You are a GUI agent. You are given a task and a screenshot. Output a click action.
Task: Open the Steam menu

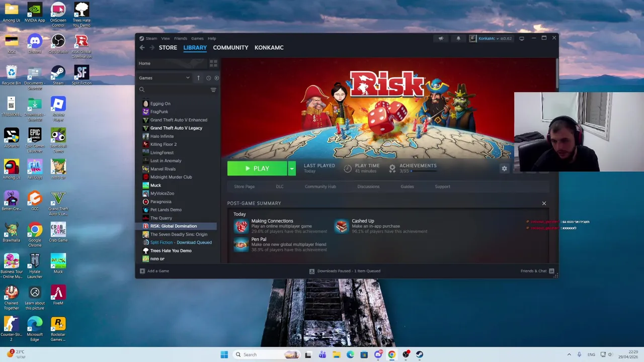148,38
